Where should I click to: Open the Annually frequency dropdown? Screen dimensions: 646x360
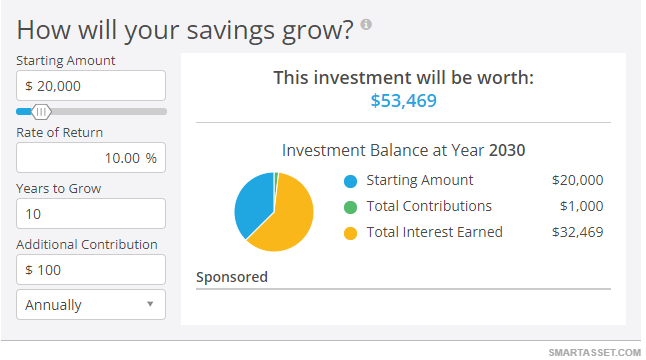(x=91, y=304)
